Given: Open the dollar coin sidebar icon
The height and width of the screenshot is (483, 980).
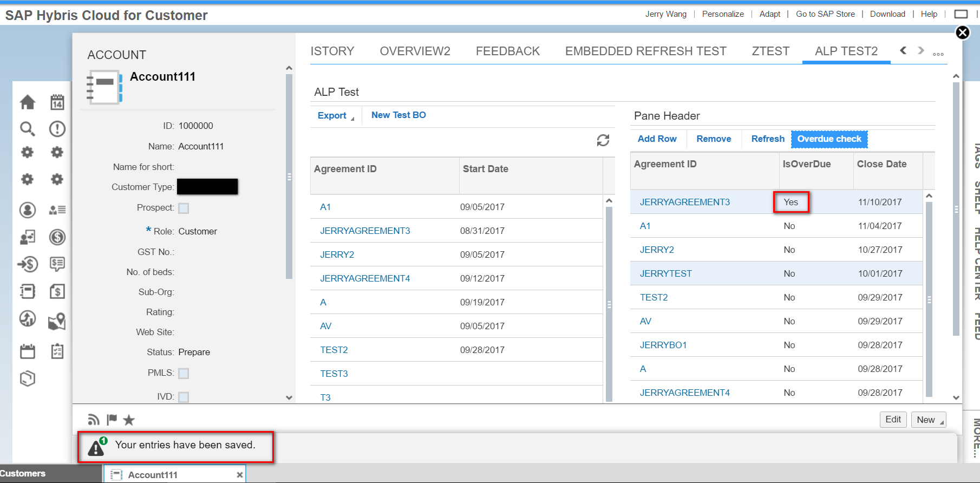Looking at the screenshot, I should tap(57, 237).
